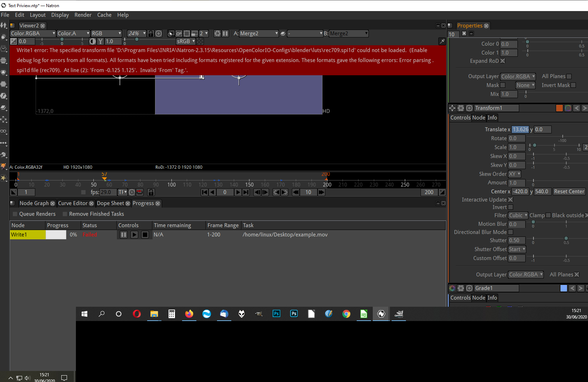The height and width of the screenshot is (382, 588).
Task: Click the Transform1 node settings gear icon
Action: pos(461,108)
